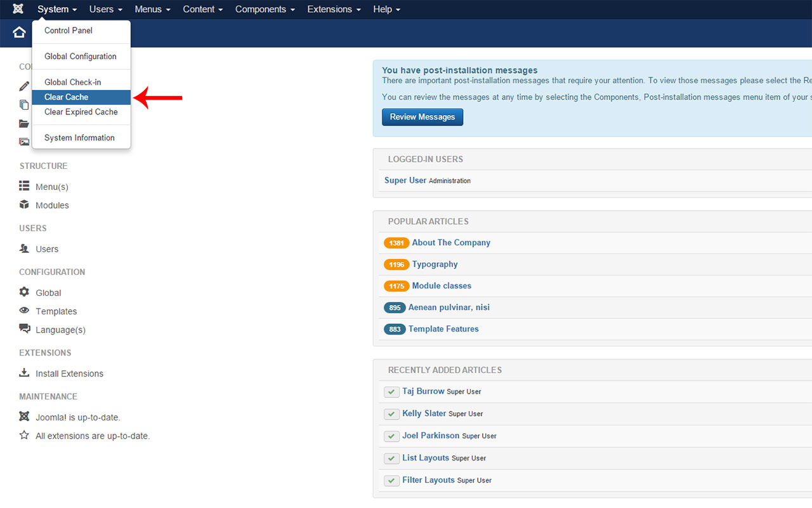Open Joel Parkinson article link
812x508 pixels.
click(431, 436)
